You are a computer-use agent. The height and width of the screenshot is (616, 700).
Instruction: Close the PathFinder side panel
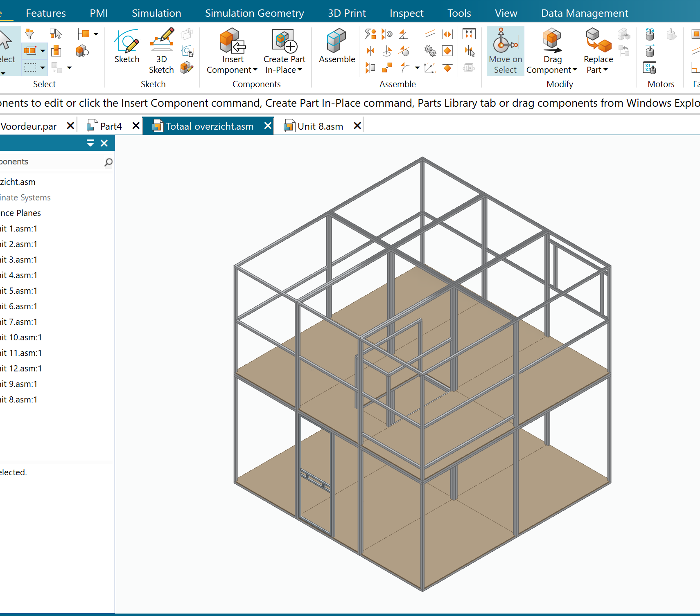pyautogui.click(x=104, y=143)
